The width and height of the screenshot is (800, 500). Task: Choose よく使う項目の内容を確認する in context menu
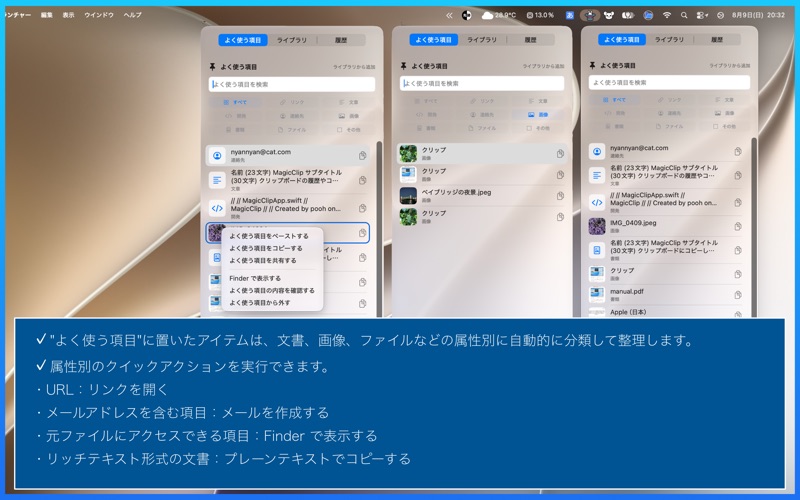click(272, 291)
